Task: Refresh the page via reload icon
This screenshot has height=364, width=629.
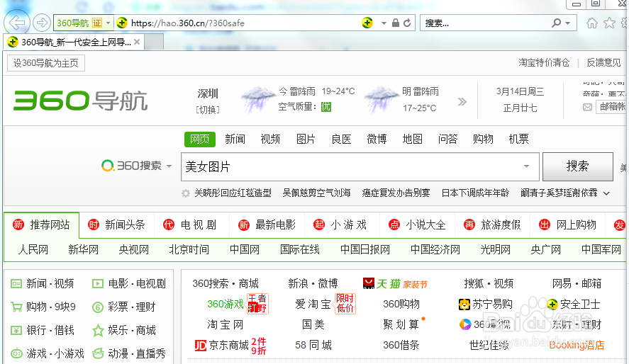Action: click(x=407, y=23)
